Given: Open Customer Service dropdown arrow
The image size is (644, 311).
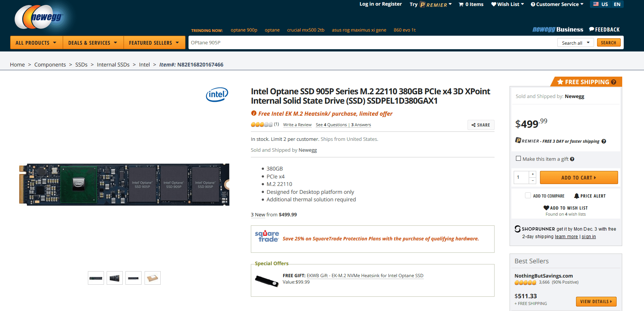Looking at the screenshot, I should pos(582,4).
